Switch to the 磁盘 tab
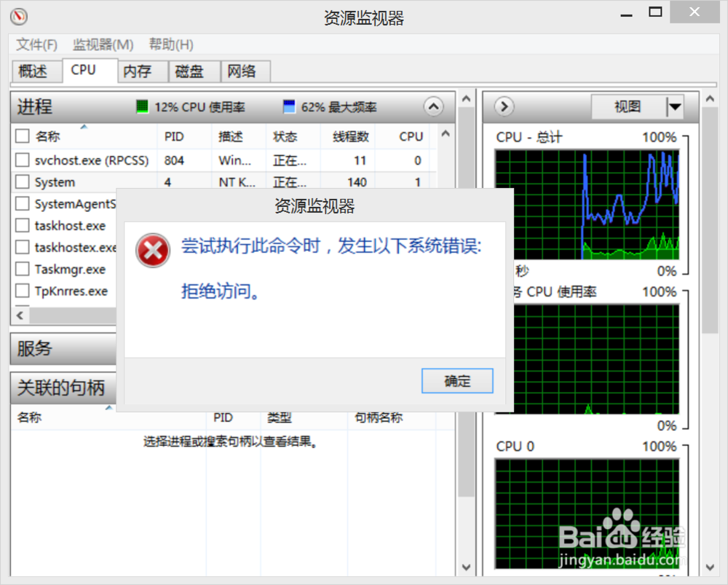The width and height of the screenshot is (728, 585). (x=194, y=71)
